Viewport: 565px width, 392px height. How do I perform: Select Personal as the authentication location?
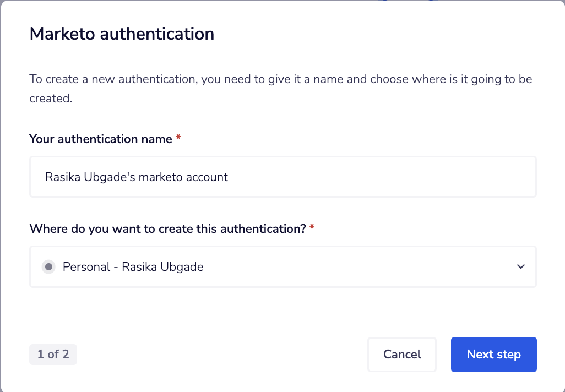click(282, 266)
